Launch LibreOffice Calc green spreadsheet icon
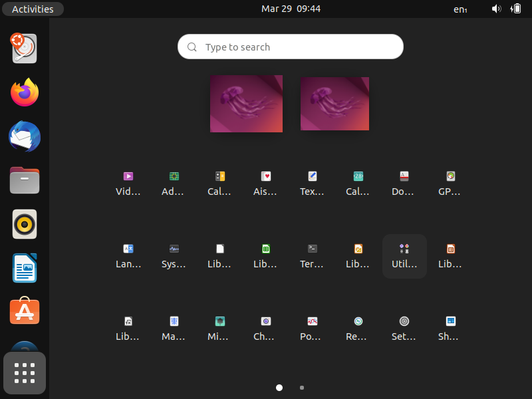The width and height of the screenshot is (532, 399). point(265,256)
